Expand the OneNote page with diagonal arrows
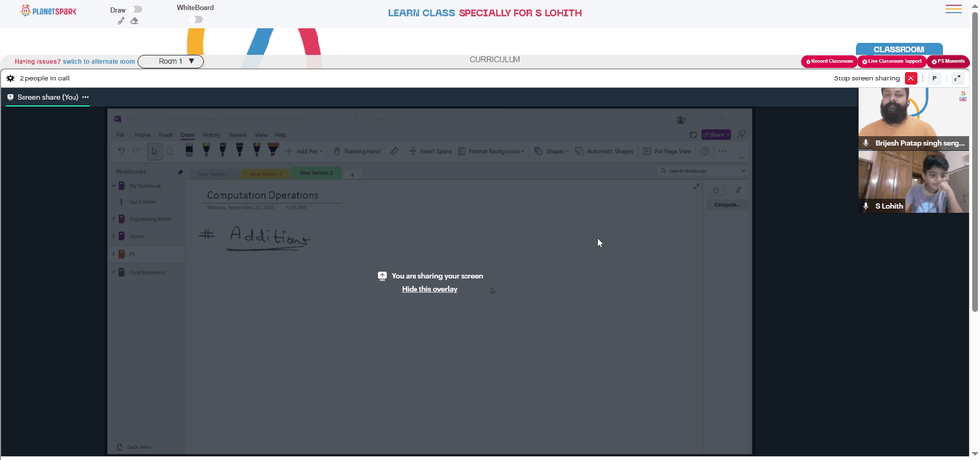 click(x=696, y=186)
